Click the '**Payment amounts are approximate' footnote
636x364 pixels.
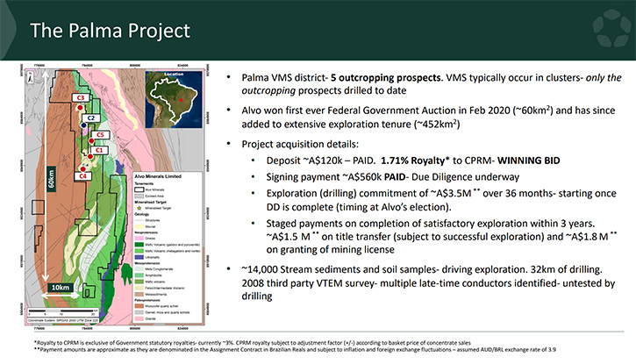tap(295, 349)
